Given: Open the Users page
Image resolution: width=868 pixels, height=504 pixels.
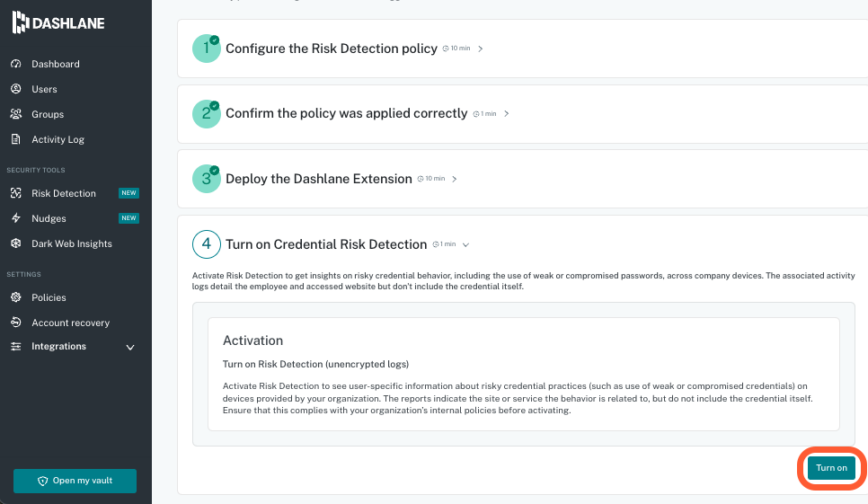Looking at the screenshot, I should pos(44,89).
